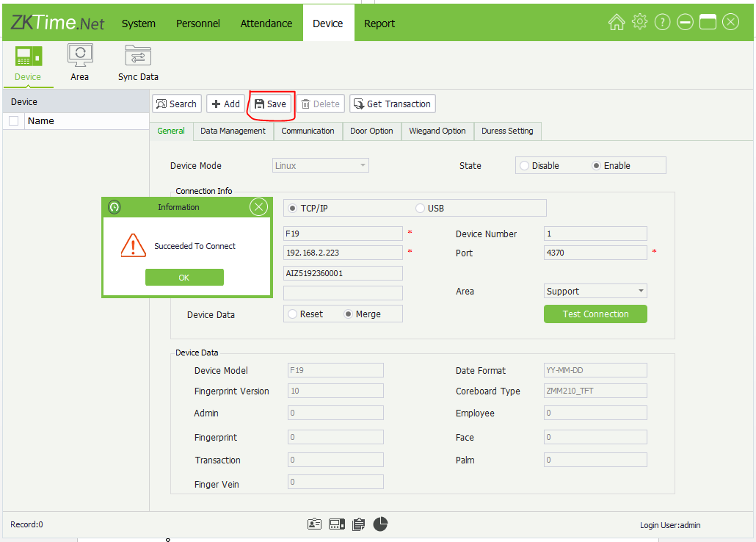Open the Attendance menu
This screenshot has height=542, width=756.
pyautogui.click(x=266, y=24)
